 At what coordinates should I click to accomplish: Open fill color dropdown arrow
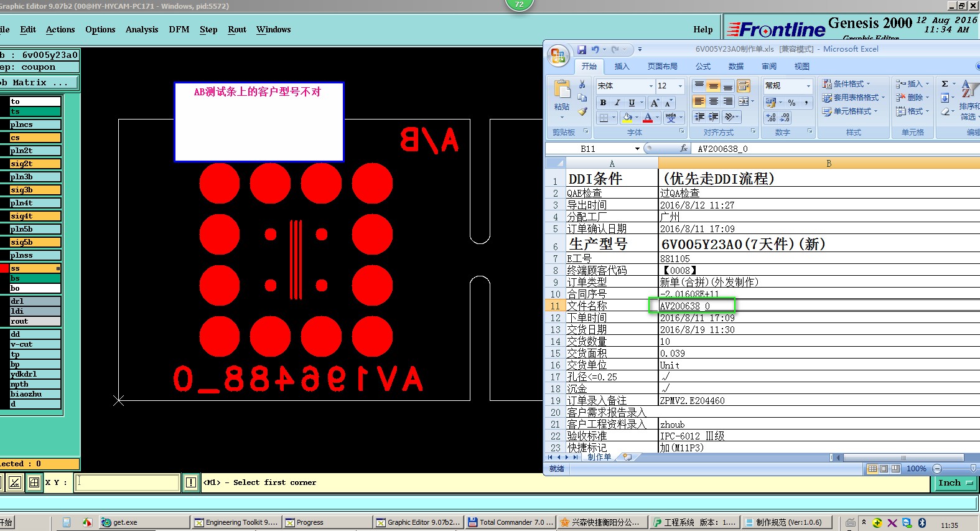click(637, 117)
